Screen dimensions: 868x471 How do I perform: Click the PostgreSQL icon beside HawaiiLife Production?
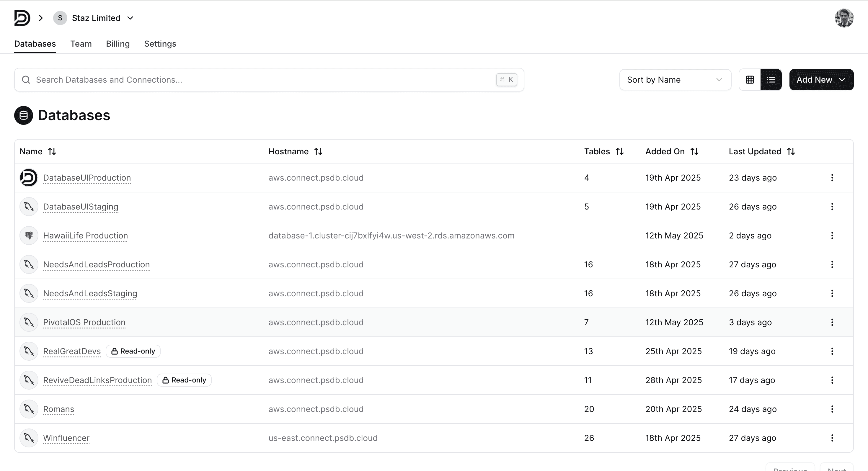pyautogui.click(x=29, y=235)
